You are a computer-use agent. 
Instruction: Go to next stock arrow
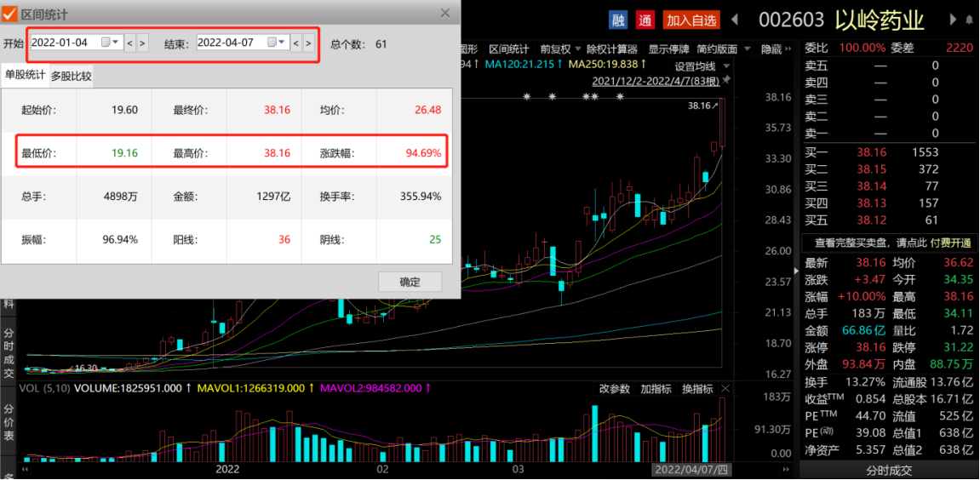pos(953,20)
